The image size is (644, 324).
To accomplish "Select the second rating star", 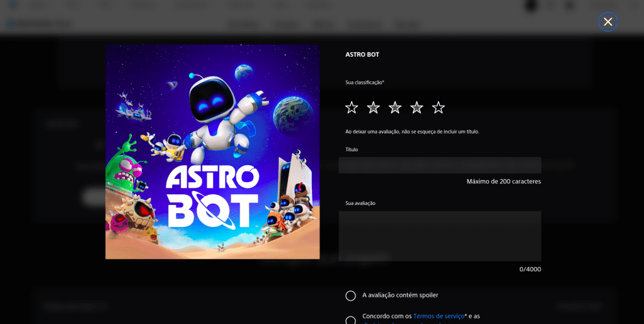I will click(x=373, y=108).
